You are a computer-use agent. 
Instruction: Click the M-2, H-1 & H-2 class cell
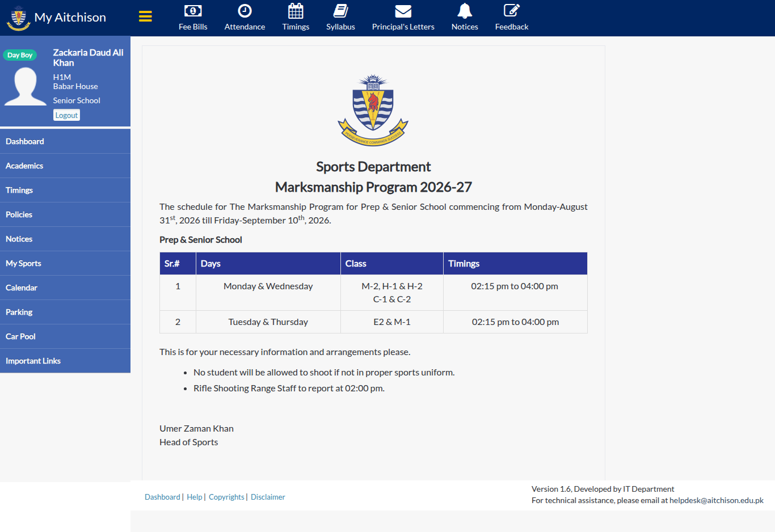tap(392, 293)
